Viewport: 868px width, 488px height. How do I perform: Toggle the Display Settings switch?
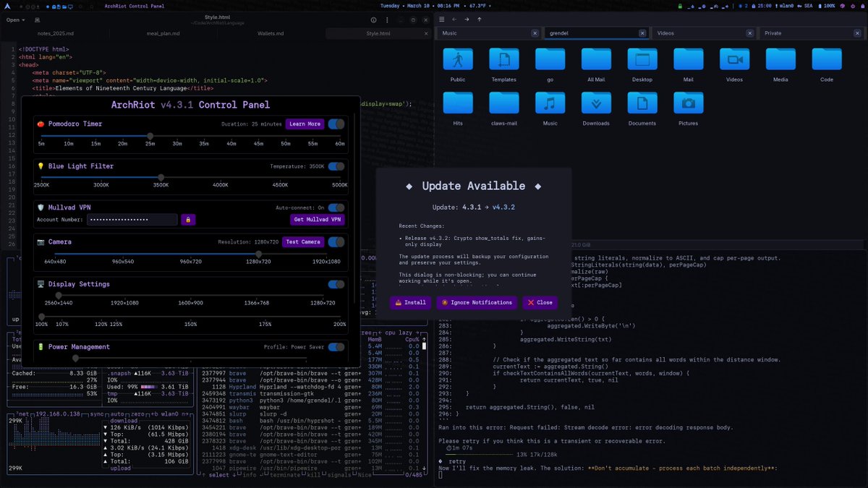click(x=336, y=284)
